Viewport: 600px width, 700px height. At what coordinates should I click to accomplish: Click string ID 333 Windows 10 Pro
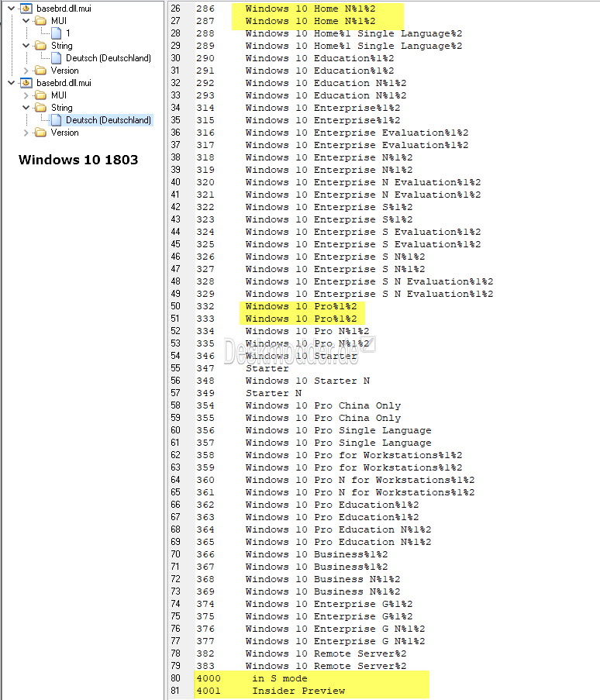[x=301, y=319]
